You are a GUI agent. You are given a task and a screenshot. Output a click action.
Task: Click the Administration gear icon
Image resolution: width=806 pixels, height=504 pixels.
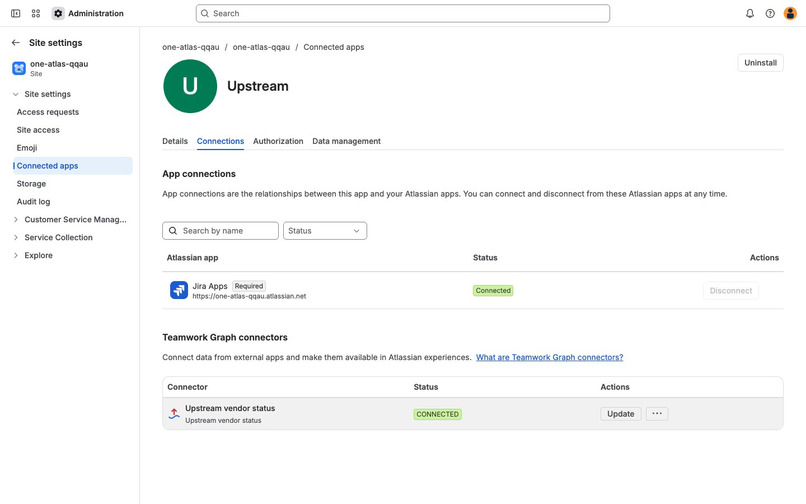[58, 13]
